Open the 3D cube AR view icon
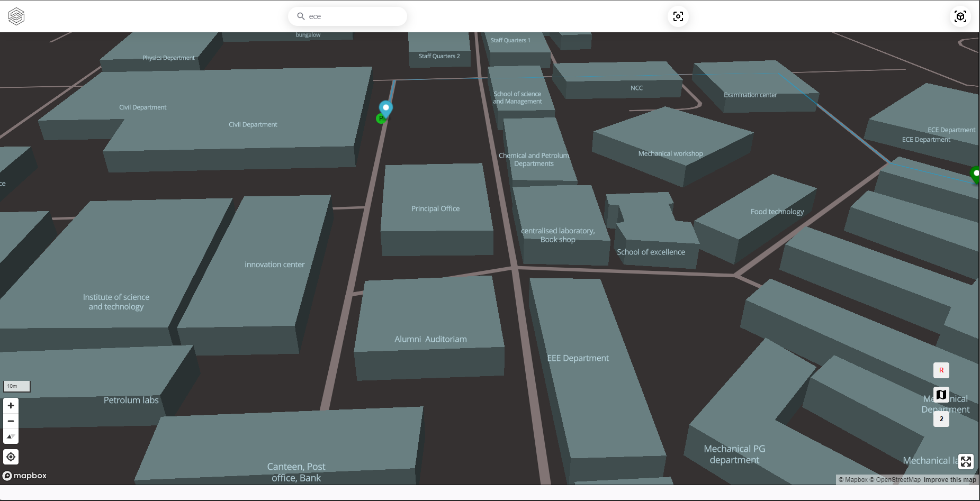The height and width of the screenshot is (501, 980). 960,16
